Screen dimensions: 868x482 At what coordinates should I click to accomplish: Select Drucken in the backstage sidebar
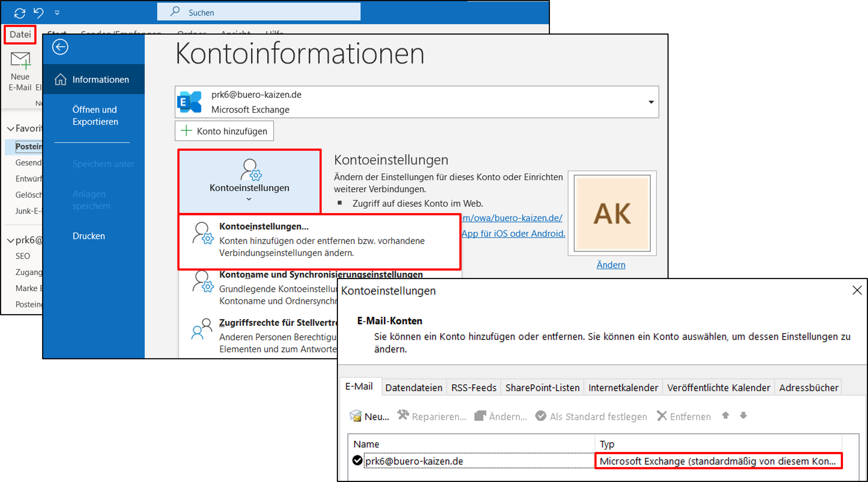pyautogui.click(x=89, y=236)
